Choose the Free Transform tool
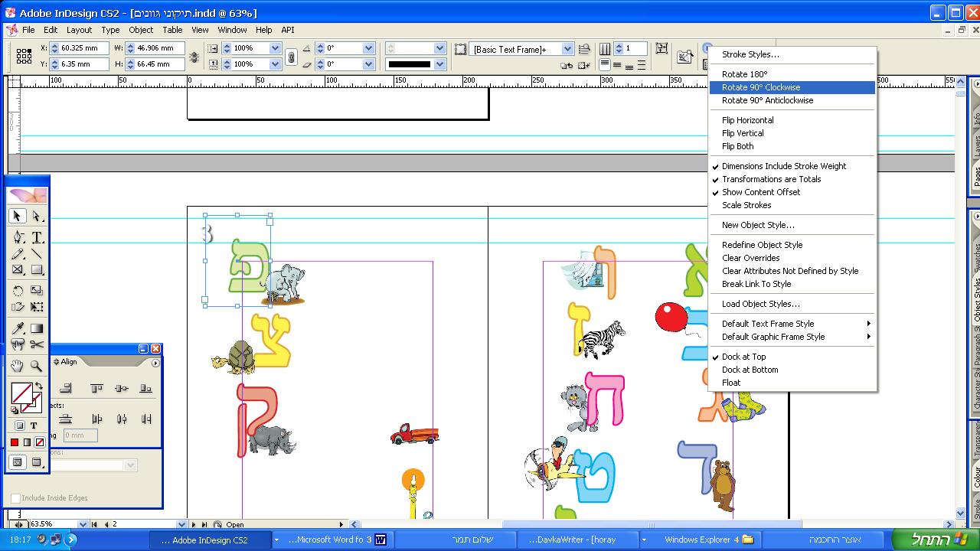 click(x=37, y=308)
